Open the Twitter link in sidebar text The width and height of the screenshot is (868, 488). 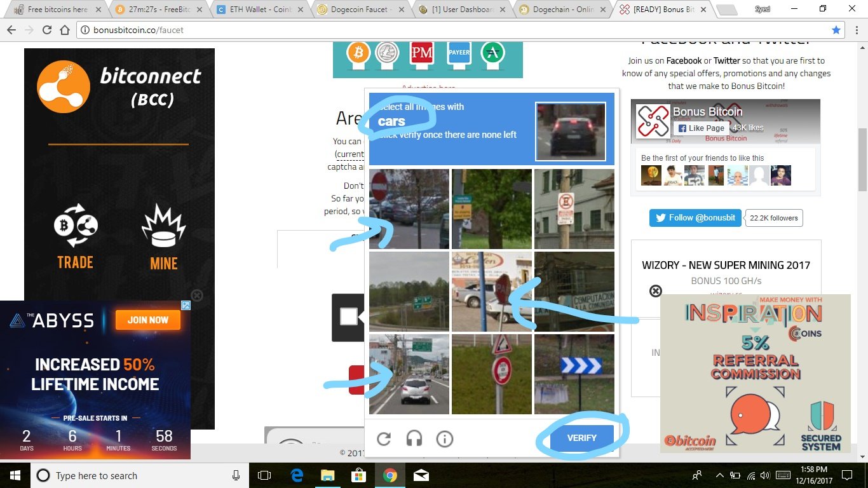point(727,60)
